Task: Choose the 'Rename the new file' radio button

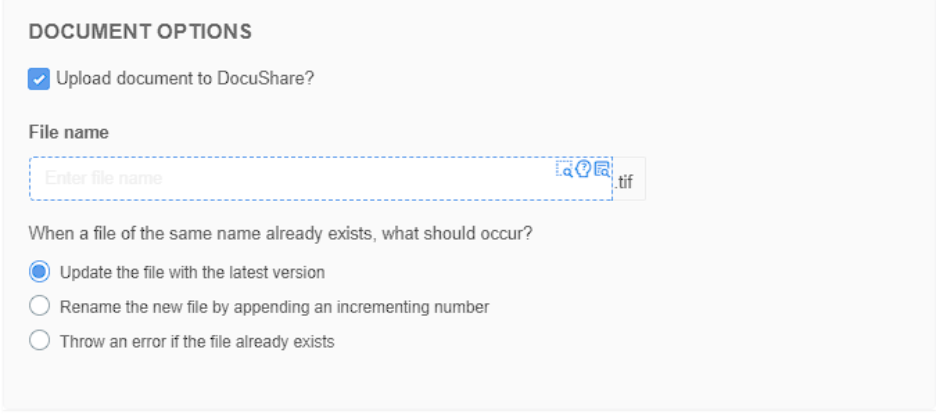Action: point(39,307)
